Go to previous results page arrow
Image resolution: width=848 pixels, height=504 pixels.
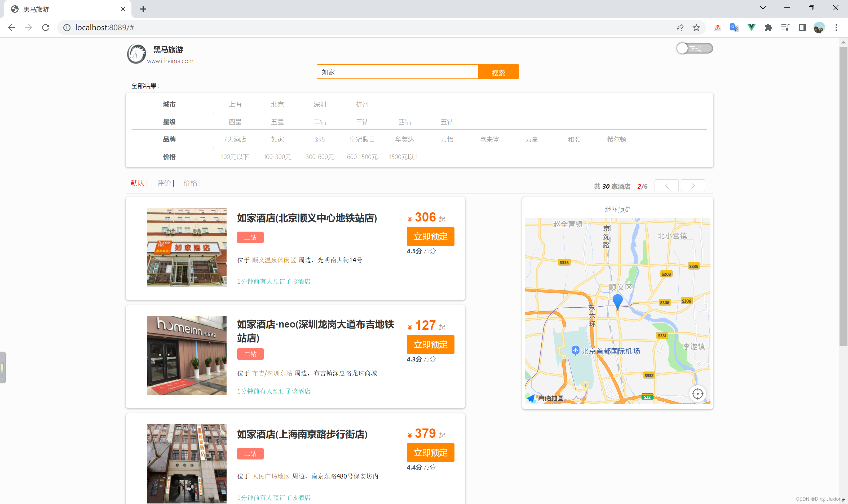(x=667, y=185)
